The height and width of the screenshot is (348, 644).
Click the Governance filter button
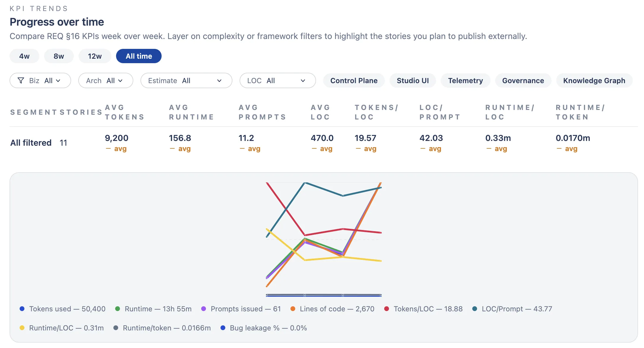pyautogui.click(x=523, y=80)
